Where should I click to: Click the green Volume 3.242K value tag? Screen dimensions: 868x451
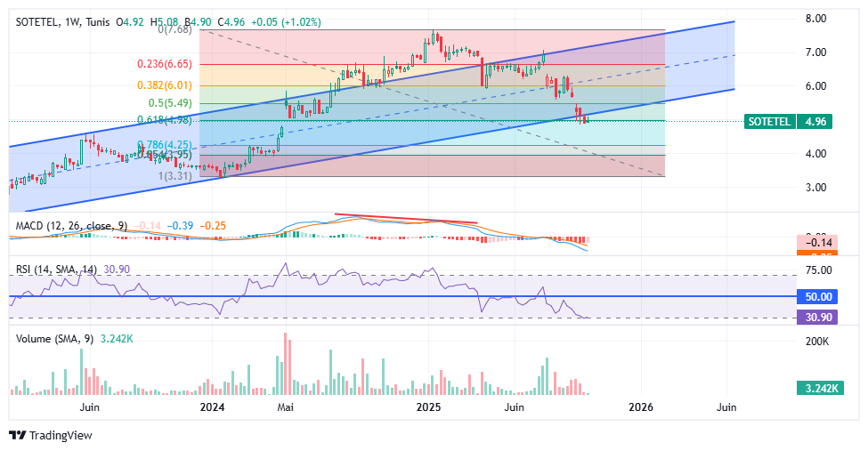point(818,389)
